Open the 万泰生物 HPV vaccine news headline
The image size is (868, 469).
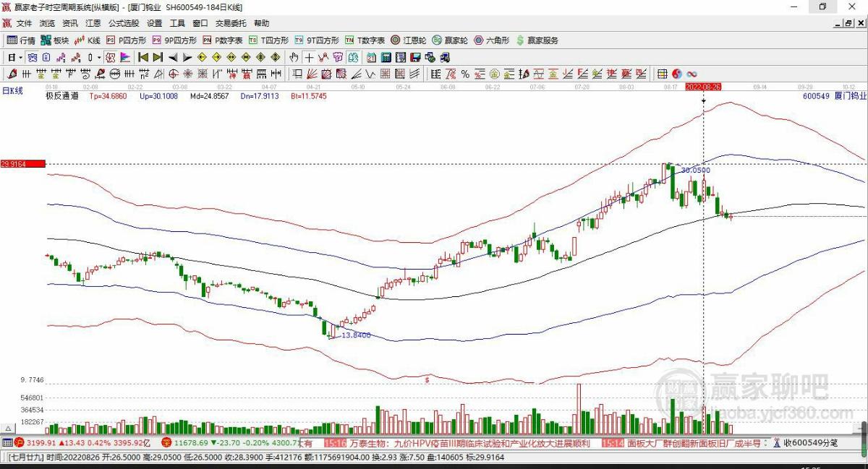[x=469, y=443]
